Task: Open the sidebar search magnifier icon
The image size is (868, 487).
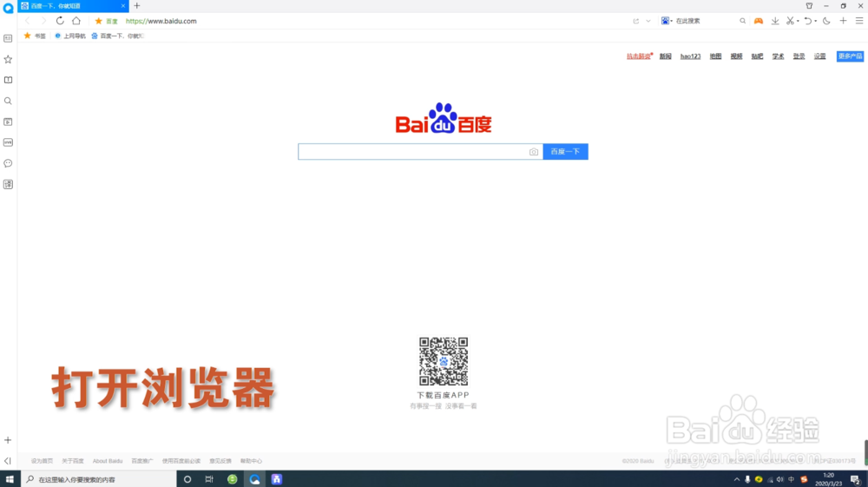Action: [x=8, y=101]
